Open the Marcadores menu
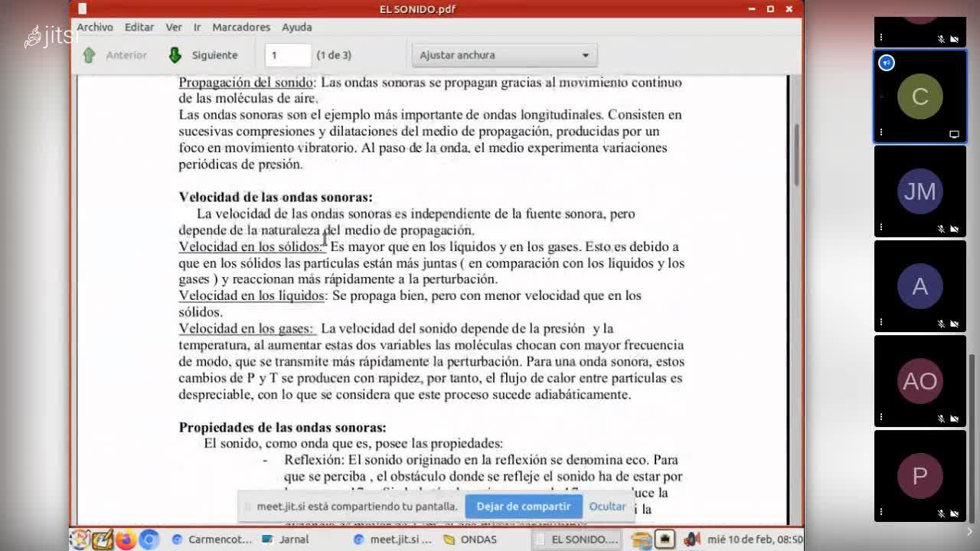 241,27
